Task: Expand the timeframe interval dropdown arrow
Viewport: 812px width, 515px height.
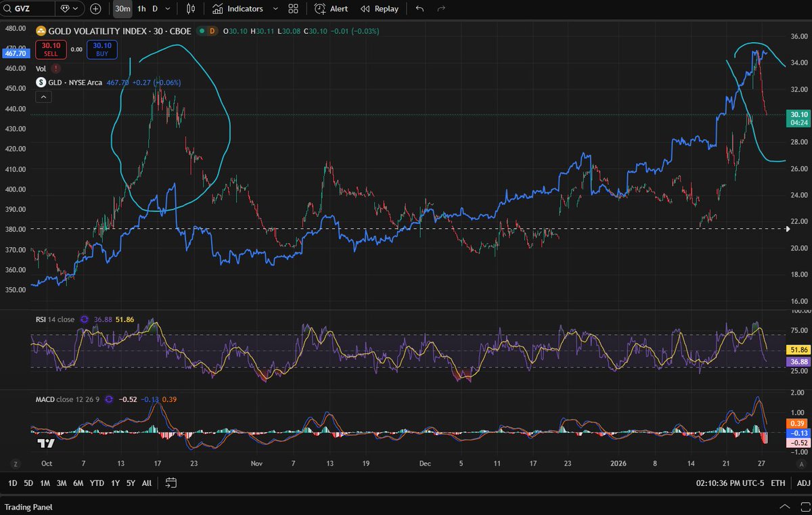Action: point(168,9)
